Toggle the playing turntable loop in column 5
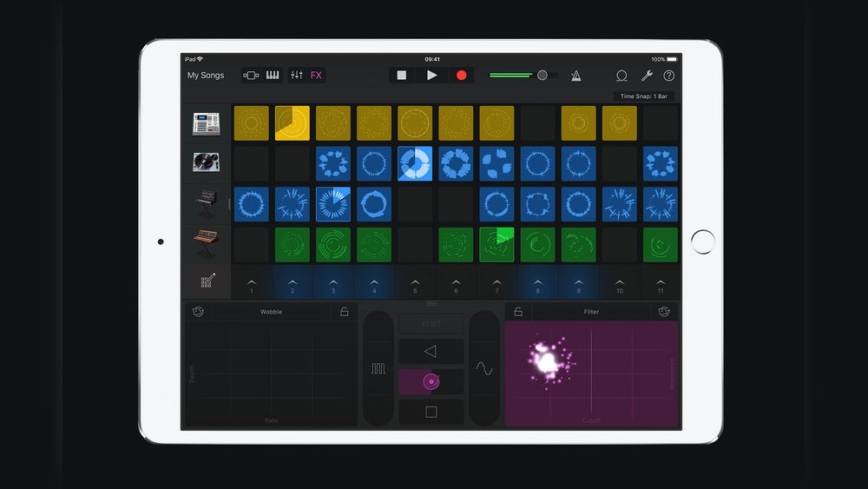This screenshot has width=868, height=489. coord(415,163)
